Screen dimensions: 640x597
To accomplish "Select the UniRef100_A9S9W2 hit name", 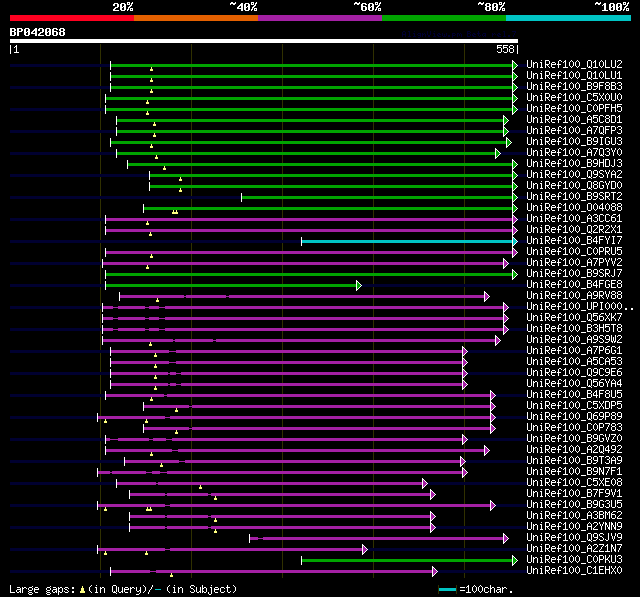I will pos(574,340).
